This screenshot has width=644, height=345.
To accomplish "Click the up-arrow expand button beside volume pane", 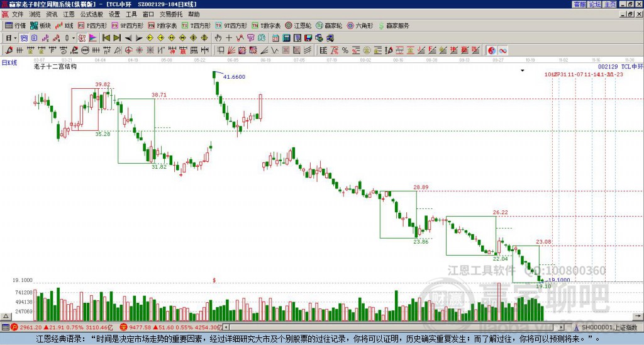I will [6, 316].
